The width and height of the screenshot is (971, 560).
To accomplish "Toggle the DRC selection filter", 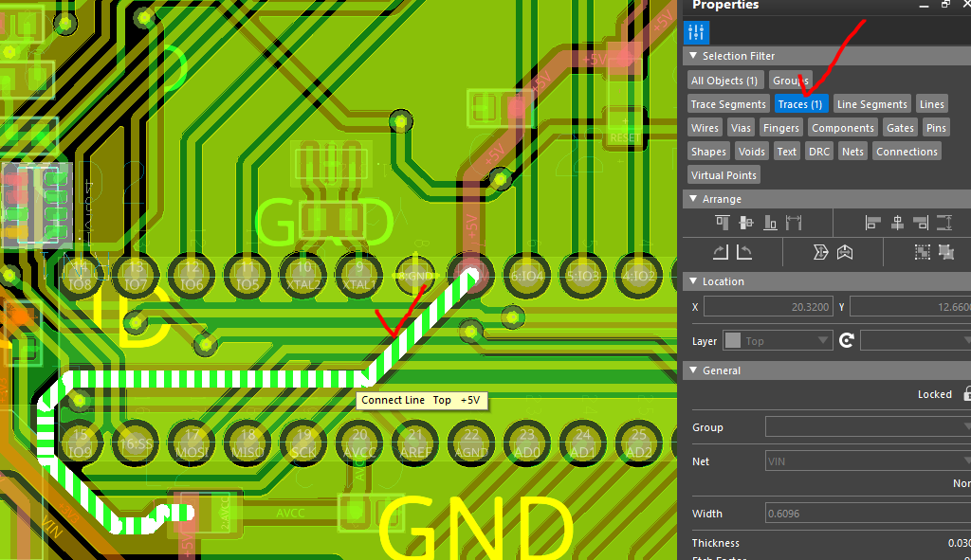I will point(819,152).
